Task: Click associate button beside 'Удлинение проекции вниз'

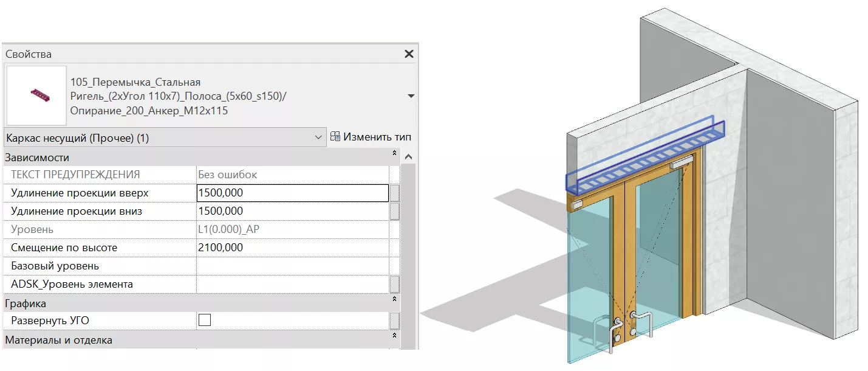Action: pyautogui.click(x=395, y=211)
